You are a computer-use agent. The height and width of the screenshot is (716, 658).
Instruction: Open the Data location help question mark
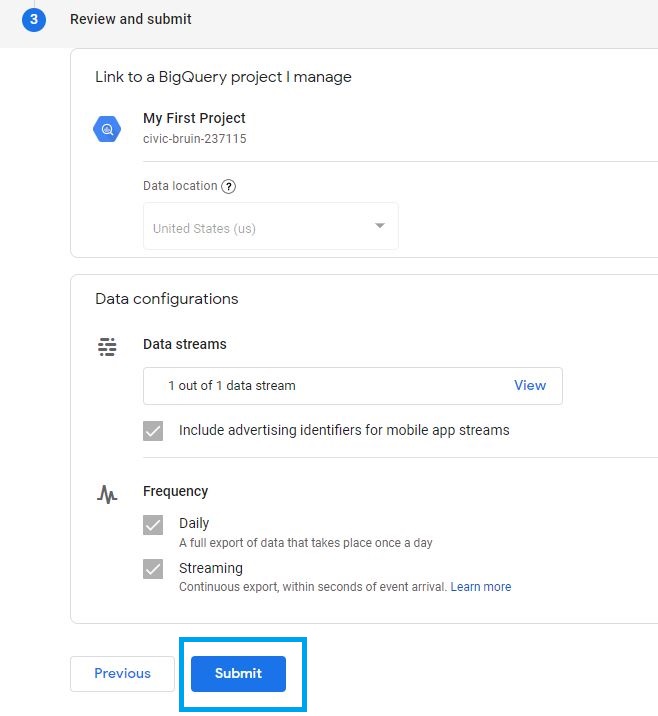[228, 186]
